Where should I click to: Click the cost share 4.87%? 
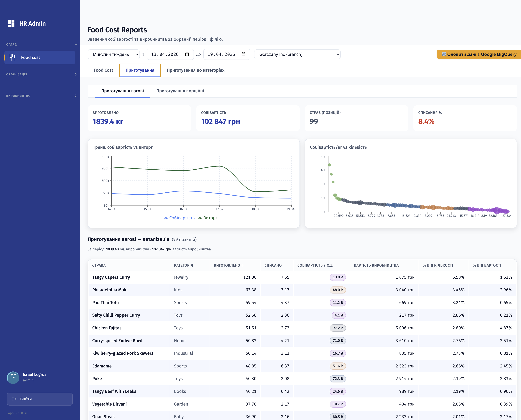[506, 328]
